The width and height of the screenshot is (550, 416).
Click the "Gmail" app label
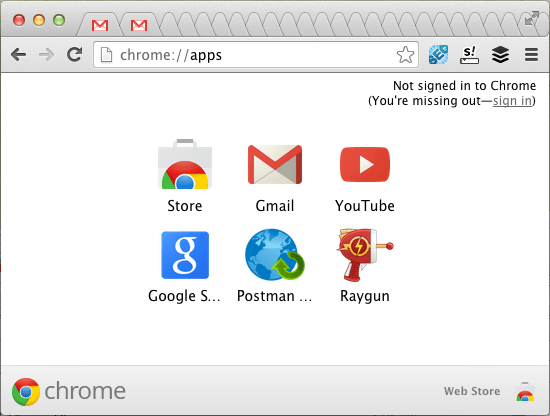click(x=275, y=206)
